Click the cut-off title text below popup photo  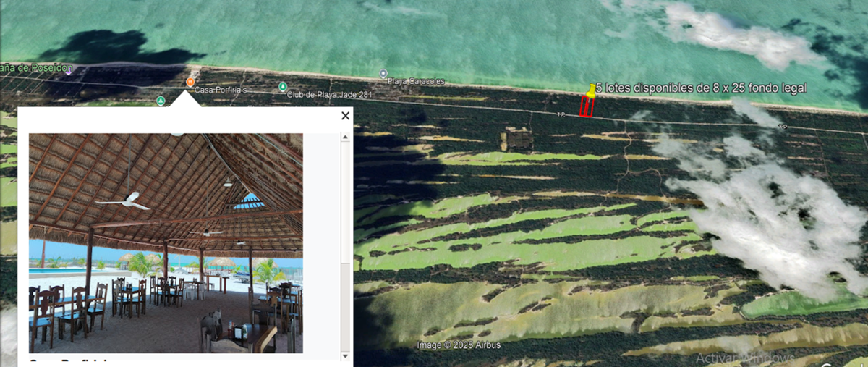coord(69,360)
